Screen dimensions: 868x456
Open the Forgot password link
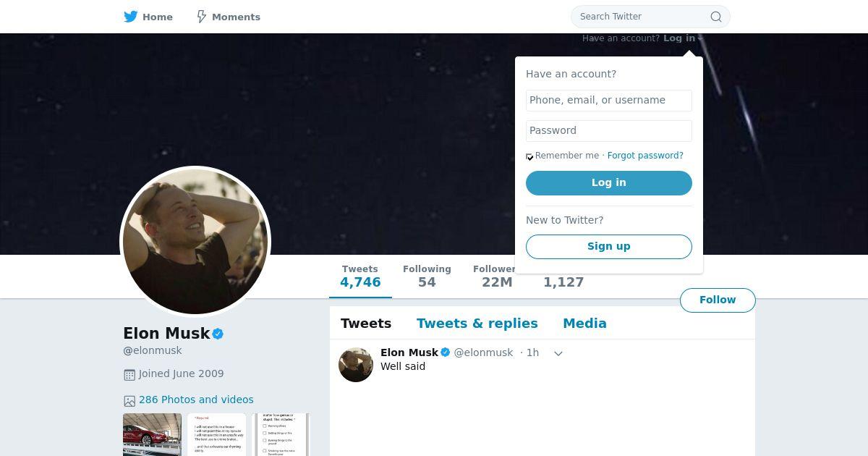(645, 156)
